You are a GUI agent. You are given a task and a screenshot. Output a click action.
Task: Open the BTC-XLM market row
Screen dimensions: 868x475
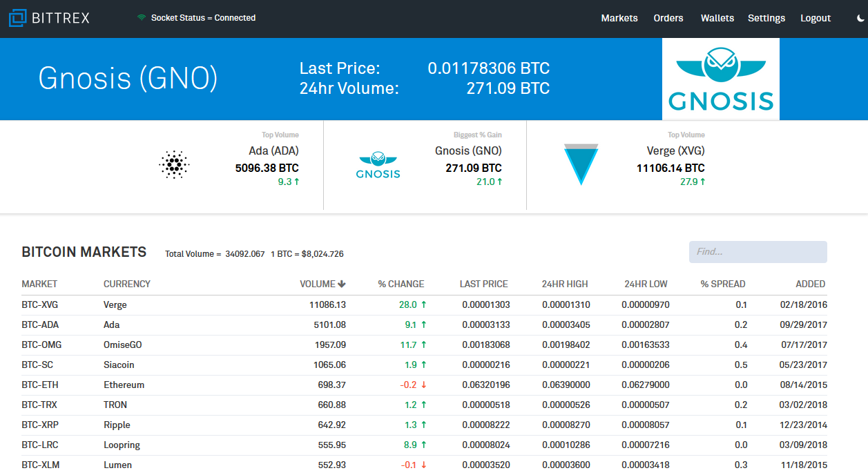click(425, 465)
